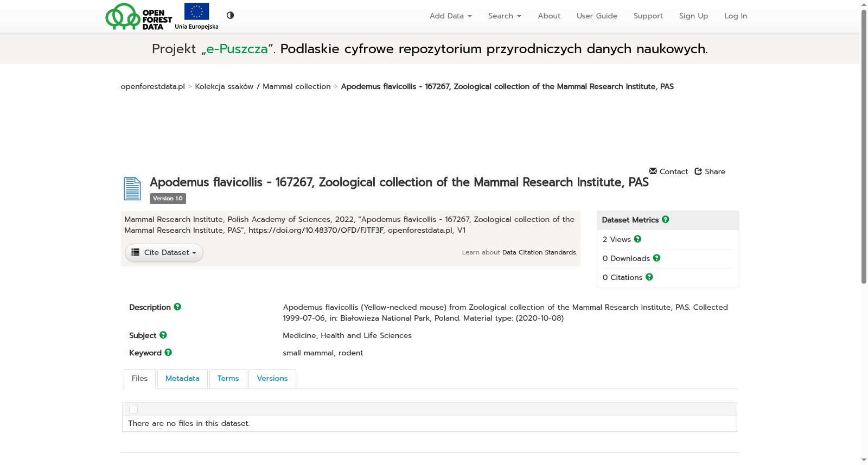This screenshot has height=465, width=868.
Task: Select the Files tab
Action: [x=139, y=379]
